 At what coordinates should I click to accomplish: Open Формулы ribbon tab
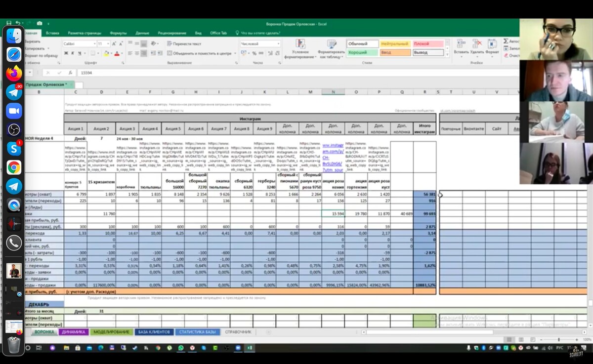click(x=118, y=33)
